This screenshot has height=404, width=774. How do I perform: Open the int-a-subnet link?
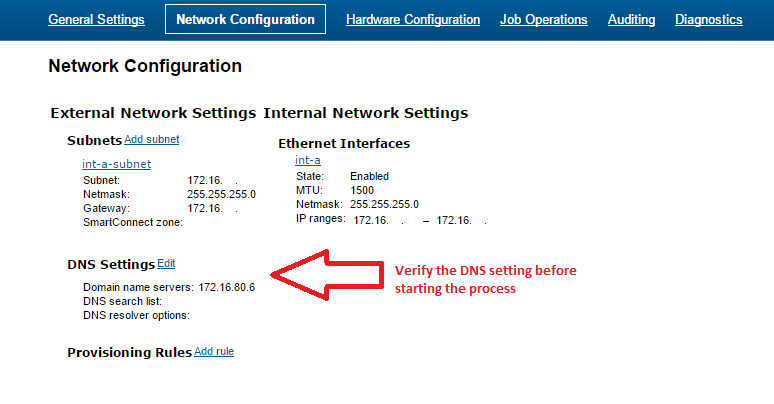click(x=116, y=164)
